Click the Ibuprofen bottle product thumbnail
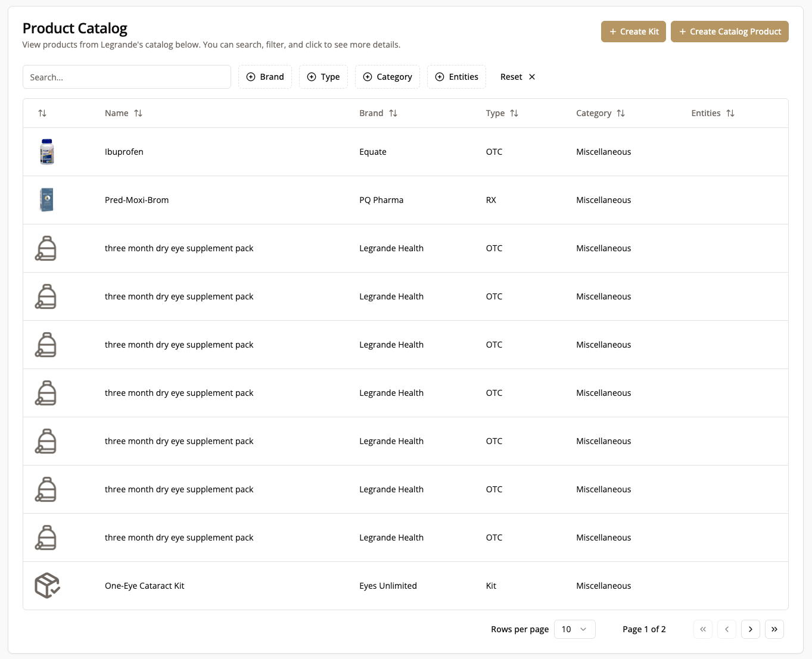 (x=46, y=152)
